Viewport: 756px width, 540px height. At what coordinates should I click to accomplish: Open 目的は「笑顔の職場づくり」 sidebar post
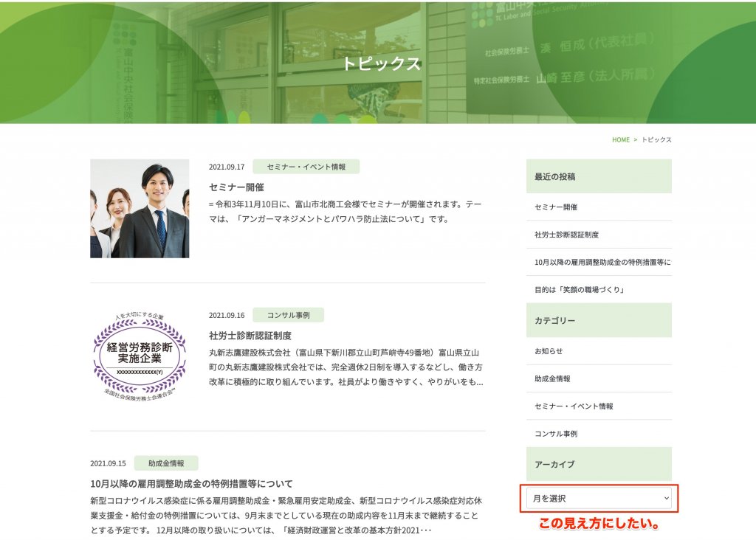tap(580, 290)
